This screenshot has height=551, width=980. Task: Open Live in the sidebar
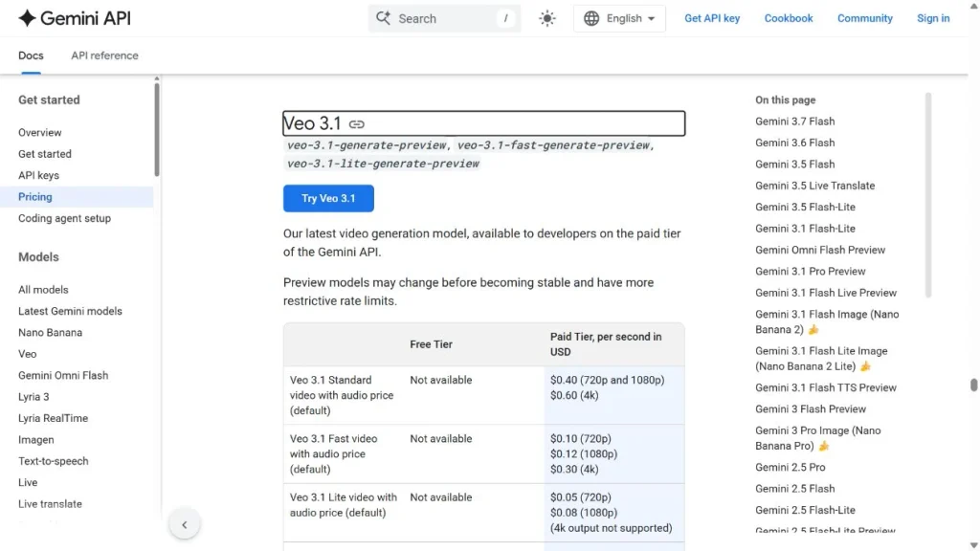click(28, 482)
